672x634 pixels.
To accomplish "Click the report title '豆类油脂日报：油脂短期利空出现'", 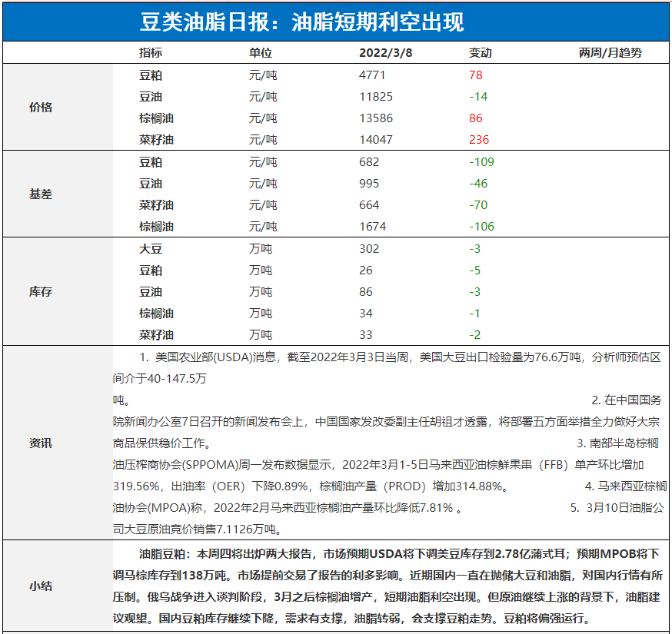I will [301, 22].
